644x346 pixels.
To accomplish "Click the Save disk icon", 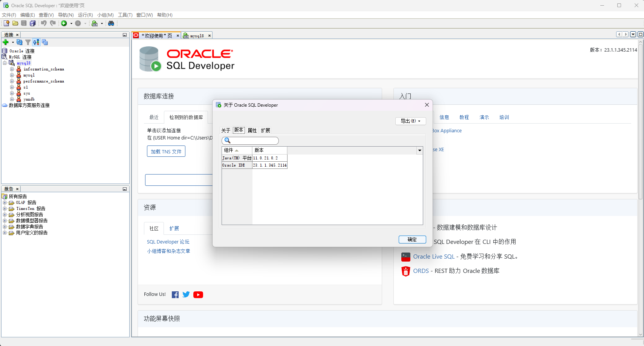I will (24, 23).
